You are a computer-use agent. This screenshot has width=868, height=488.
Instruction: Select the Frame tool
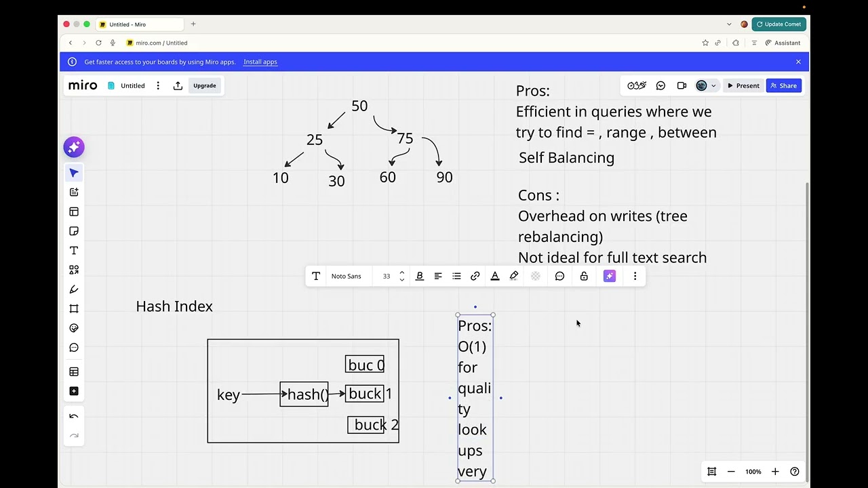click(x=74, y=308)
